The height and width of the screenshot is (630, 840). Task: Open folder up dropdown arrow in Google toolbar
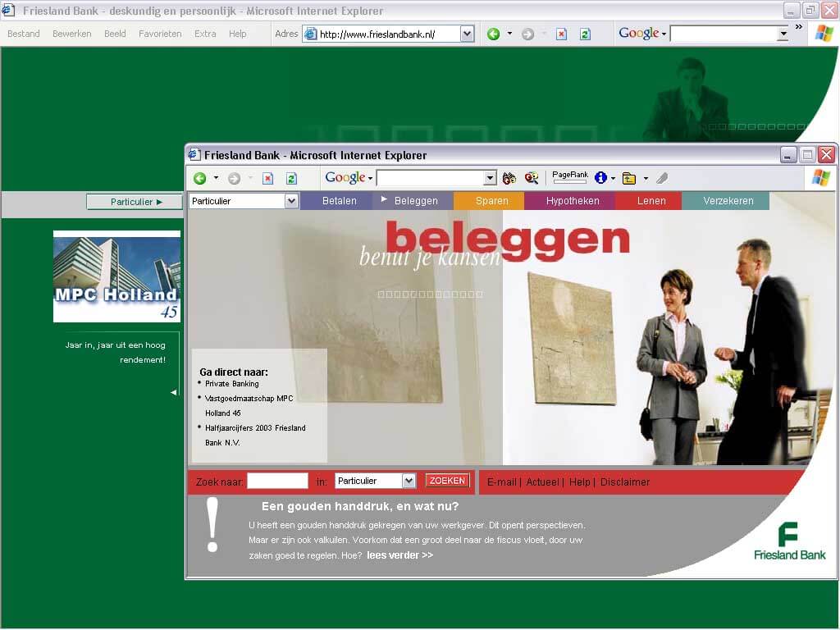(x=646, y=178)
